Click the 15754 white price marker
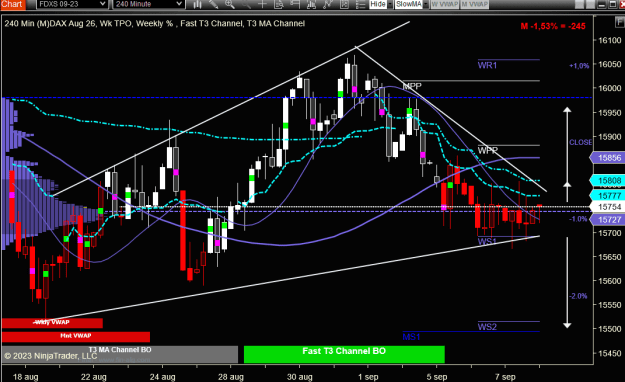 tap(607, 207)
